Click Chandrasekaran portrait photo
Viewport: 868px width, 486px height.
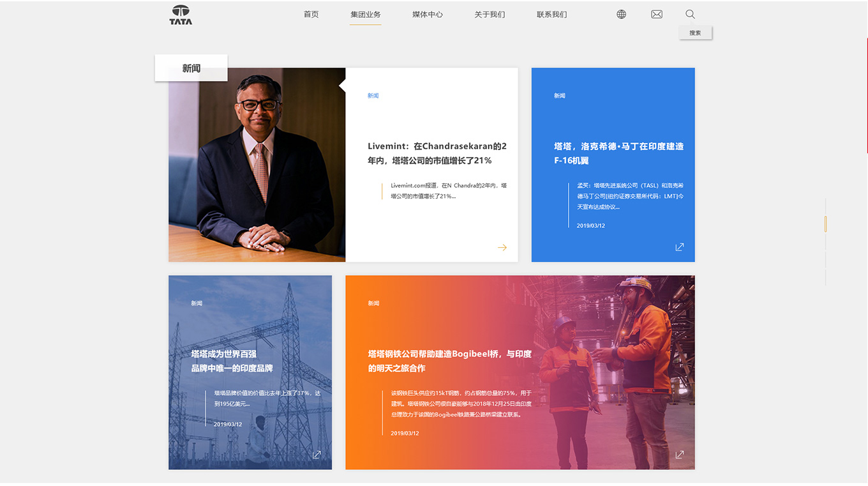coord(257,165)
